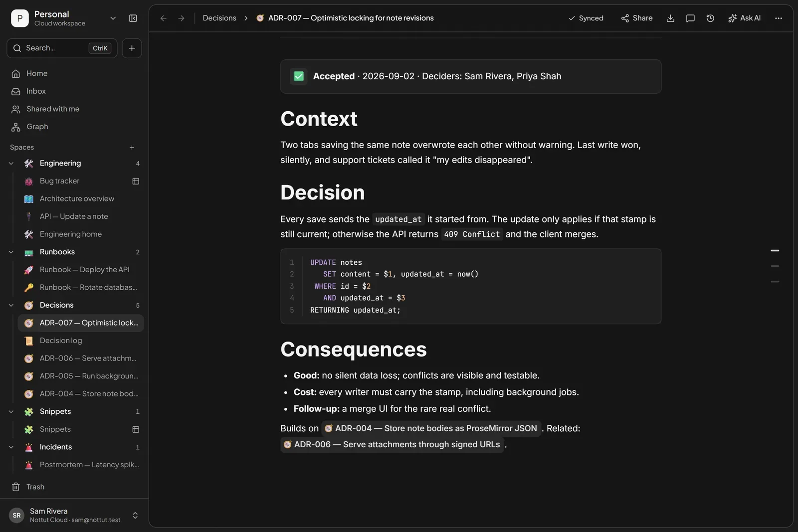
Task: Click the SQL code block
Action: [x=471, y=287]
